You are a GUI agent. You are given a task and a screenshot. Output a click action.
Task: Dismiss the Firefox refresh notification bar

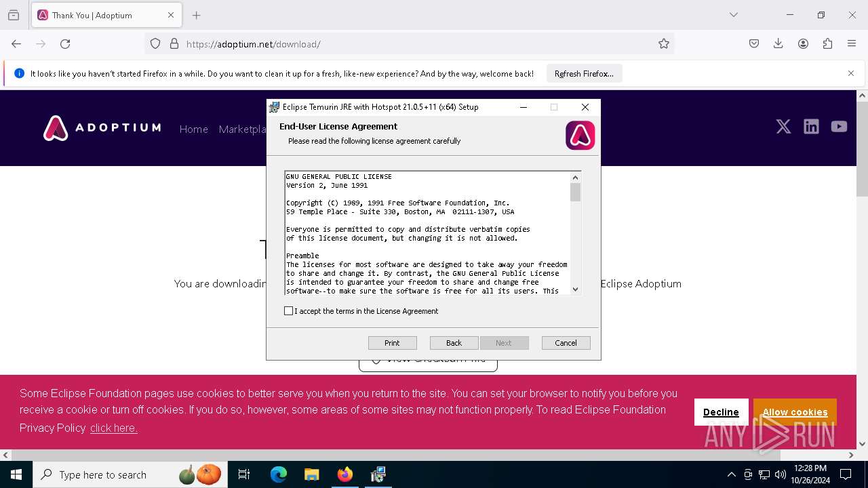coord(851,73)
